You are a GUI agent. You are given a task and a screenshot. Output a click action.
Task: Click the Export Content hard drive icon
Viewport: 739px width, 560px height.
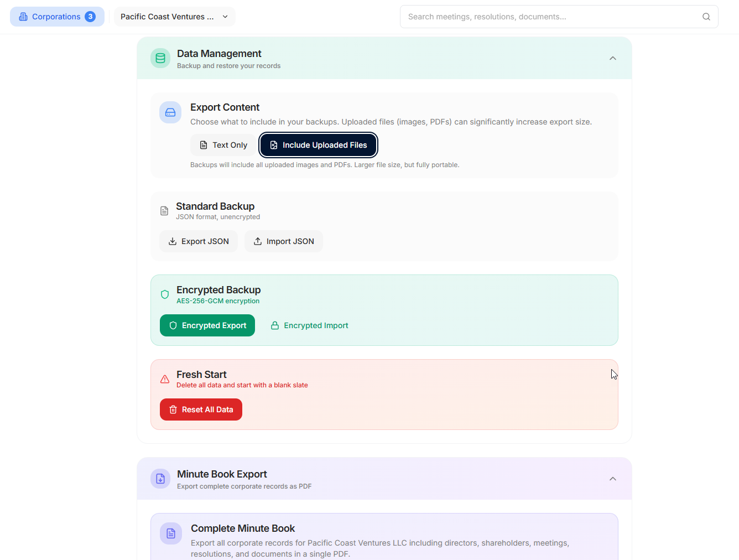[x=170, y=112]
